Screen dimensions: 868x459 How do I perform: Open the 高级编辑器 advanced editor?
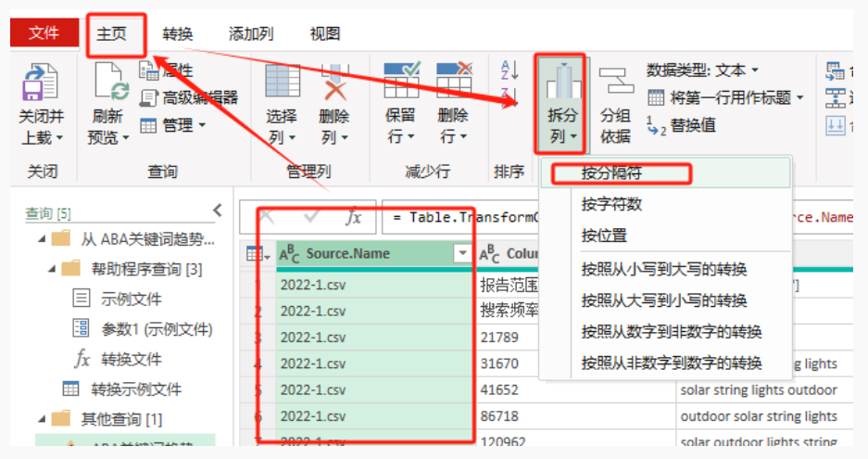pos(189,97)
